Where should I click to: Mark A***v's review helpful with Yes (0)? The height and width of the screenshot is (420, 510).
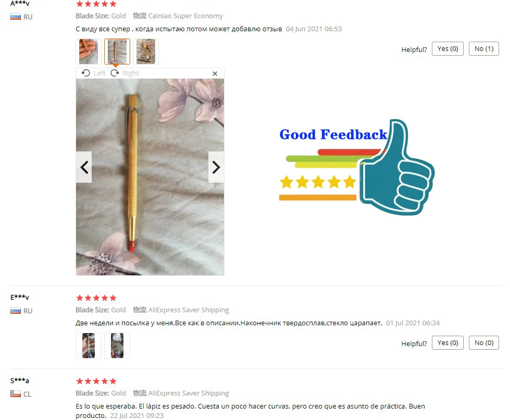[x=447, y=49]
